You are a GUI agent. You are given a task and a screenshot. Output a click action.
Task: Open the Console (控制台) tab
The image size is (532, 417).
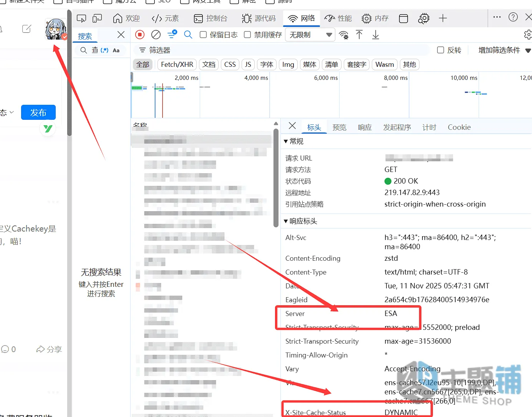point(210,18)
